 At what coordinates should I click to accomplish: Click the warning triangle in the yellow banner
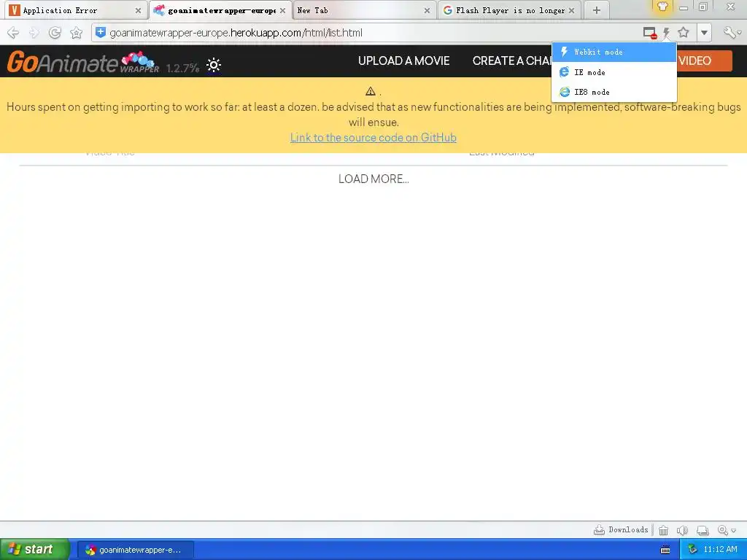(x=371, y=91)
